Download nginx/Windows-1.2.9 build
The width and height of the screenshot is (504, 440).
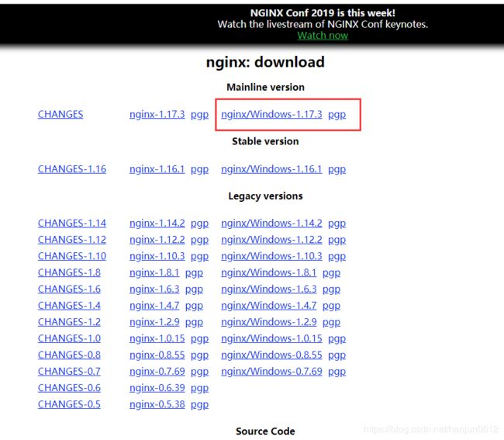click(x=269, y=321)
